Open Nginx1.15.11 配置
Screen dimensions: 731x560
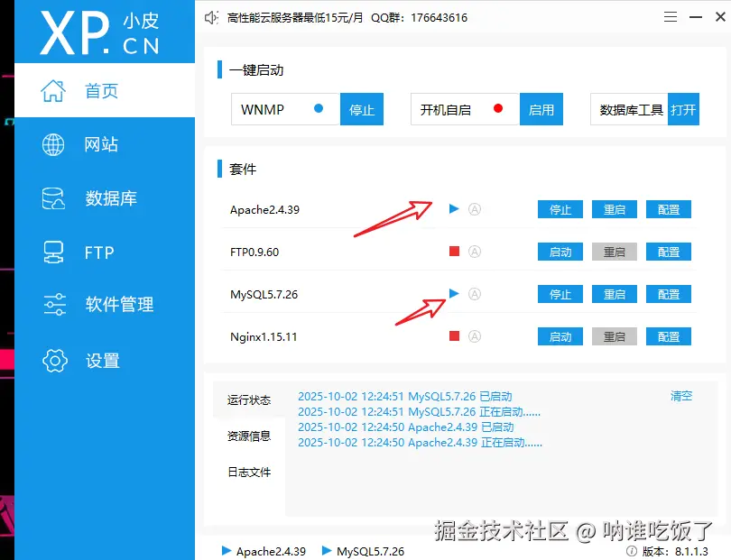[669, 336]
